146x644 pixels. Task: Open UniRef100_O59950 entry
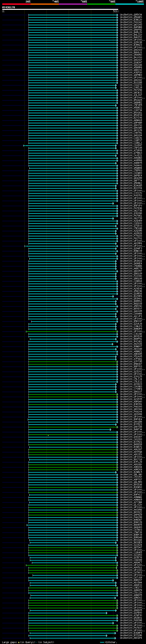[x=131, y=55]
